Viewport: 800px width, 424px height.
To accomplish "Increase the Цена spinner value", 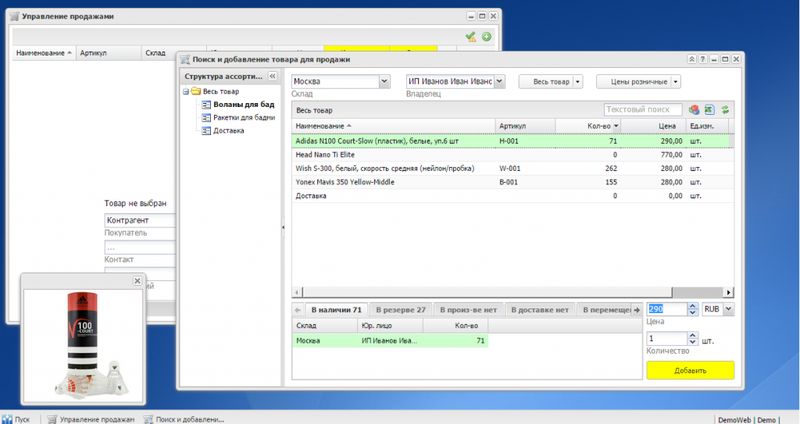I will pos(692,306).
